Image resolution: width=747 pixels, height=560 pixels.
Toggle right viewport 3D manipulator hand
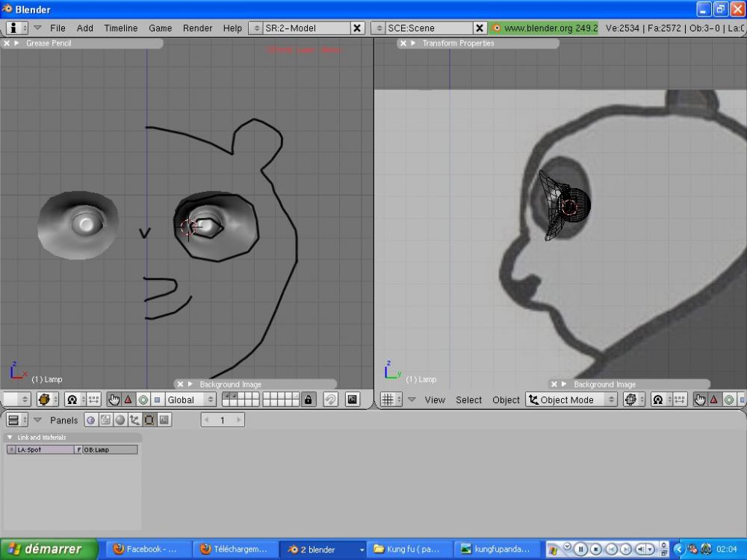[x=699, y=399]
